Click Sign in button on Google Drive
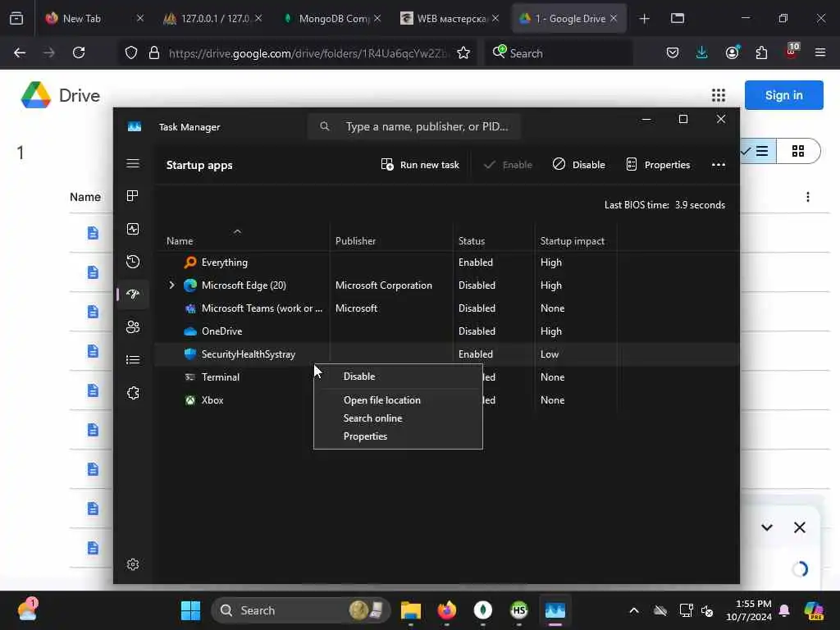840x630 pixels. click(783, 95)
